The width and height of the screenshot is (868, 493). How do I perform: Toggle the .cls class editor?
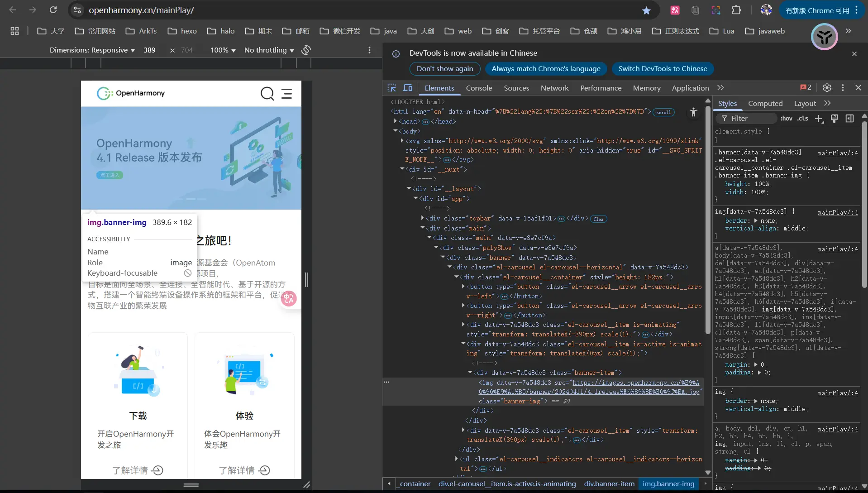pyautogui.click(x=803, y=119)
